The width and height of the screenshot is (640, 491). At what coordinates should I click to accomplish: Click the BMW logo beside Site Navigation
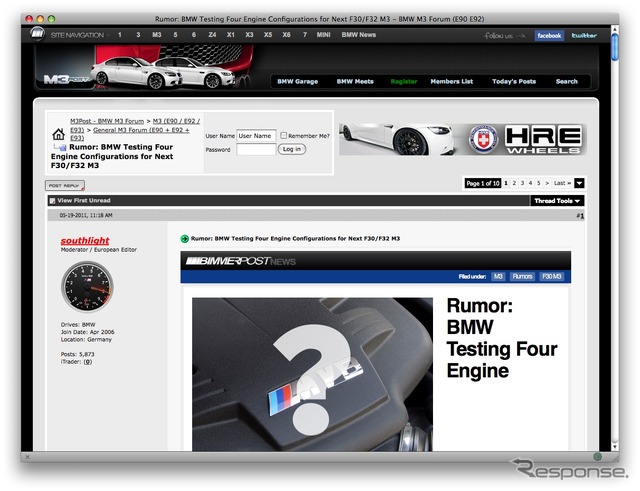[37, 34]
